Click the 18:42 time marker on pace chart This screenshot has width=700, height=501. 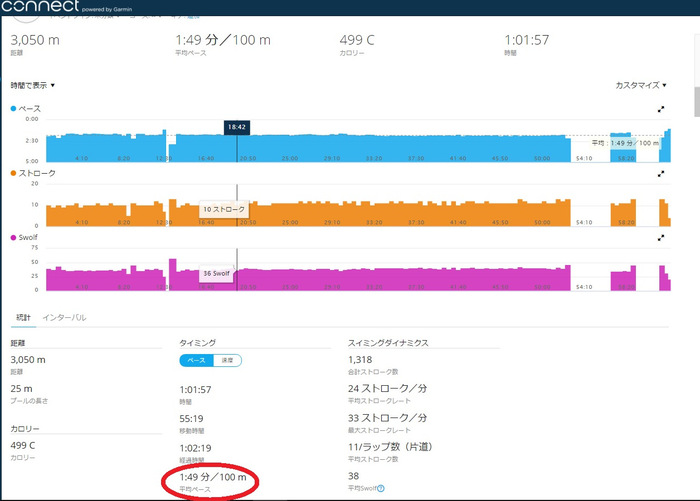[x=237, y=127]
